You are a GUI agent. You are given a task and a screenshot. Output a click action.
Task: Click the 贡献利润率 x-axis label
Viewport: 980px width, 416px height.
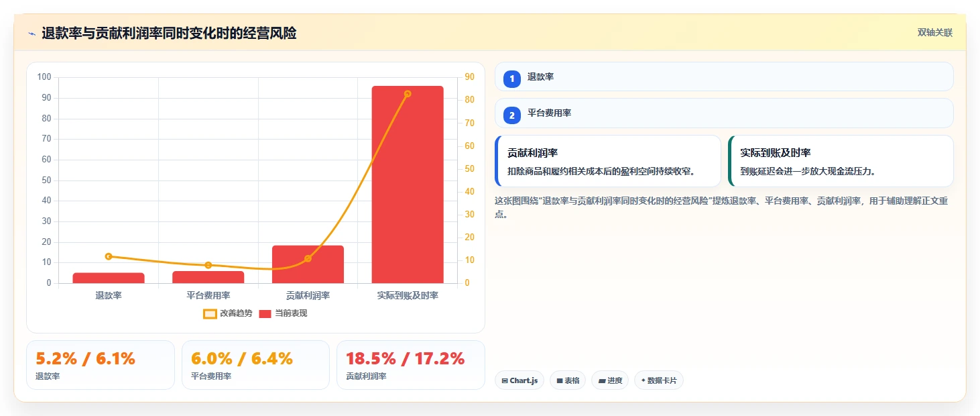pyautogui.click(x=308, y=295)
